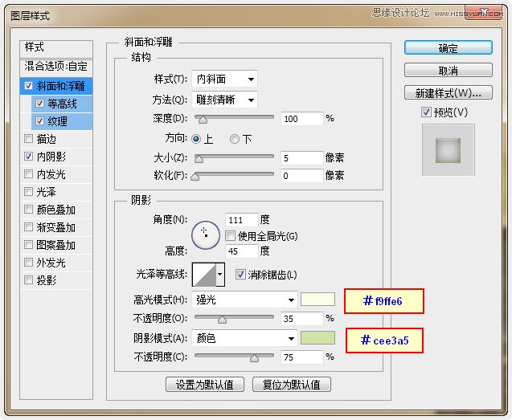Click the 深度 value input field

tap(301, 118)
